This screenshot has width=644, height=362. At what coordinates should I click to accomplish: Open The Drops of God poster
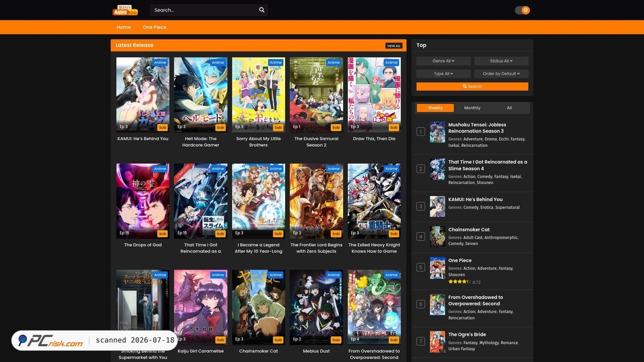(x=142, y=201)
